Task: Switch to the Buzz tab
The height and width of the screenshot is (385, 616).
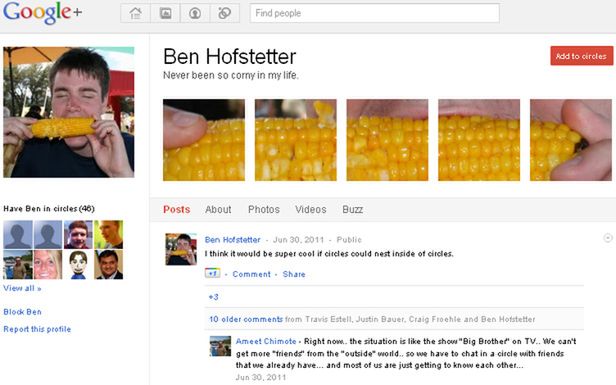Action: pos(352,209)
